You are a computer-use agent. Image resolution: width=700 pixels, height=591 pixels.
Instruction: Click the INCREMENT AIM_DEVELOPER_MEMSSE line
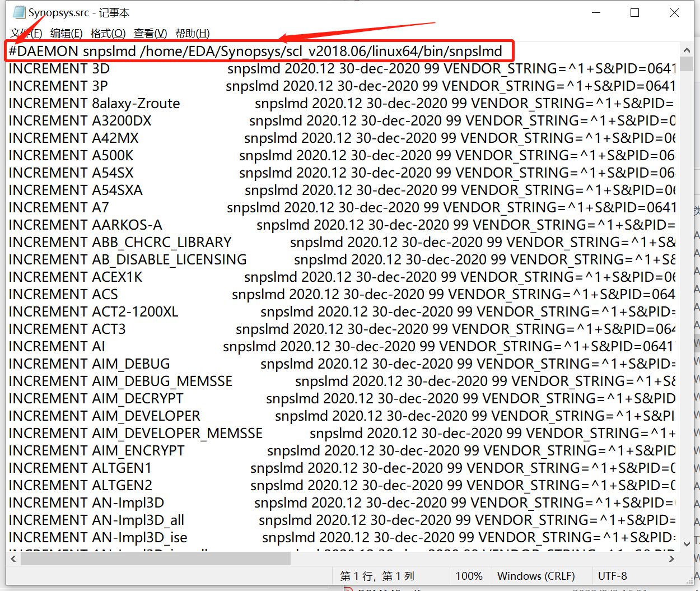point(342,433)
